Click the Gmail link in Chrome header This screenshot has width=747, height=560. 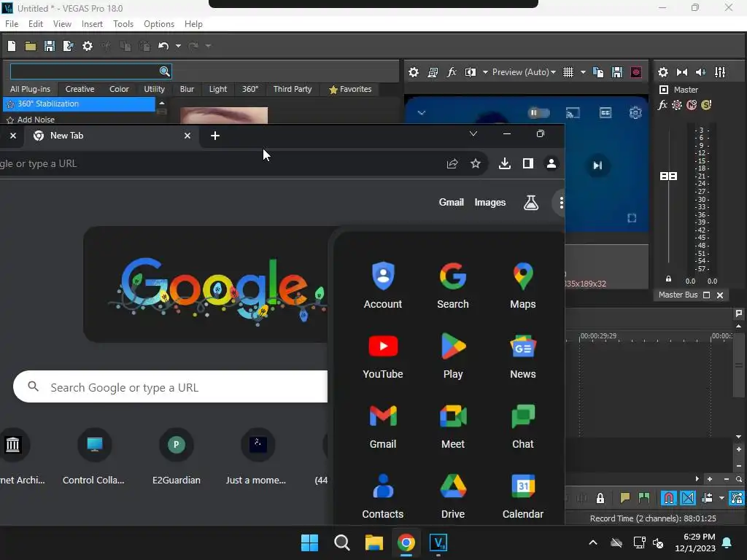coord(451,203)
